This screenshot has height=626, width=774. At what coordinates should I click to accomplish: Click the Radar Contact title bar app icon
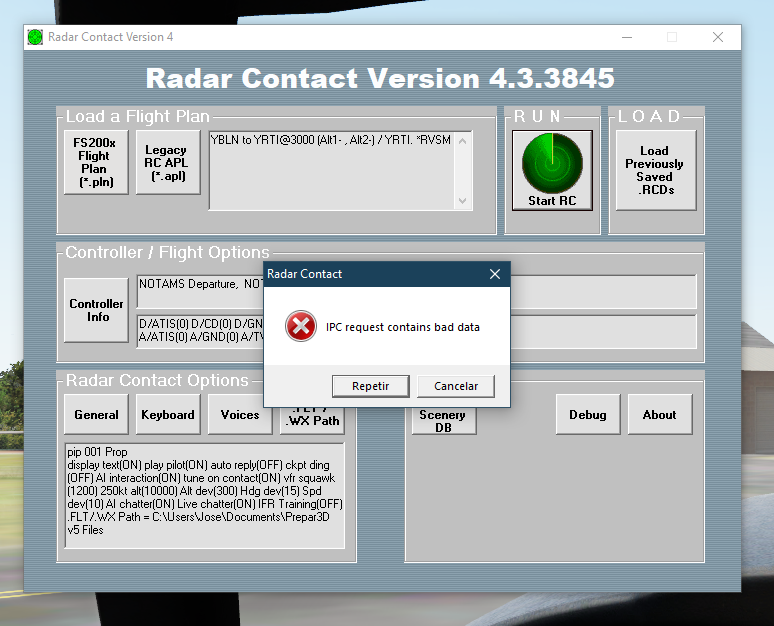tap(35, 37)
